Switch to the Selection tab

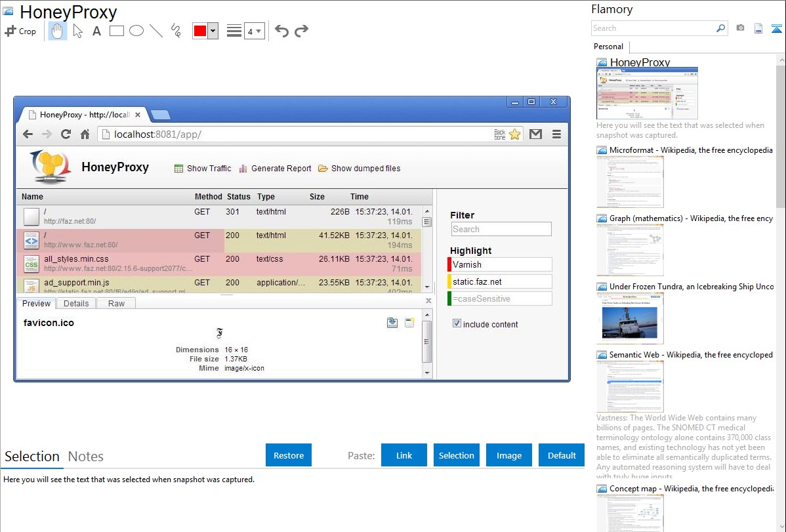pyautogui.click(x=32, y=457)
